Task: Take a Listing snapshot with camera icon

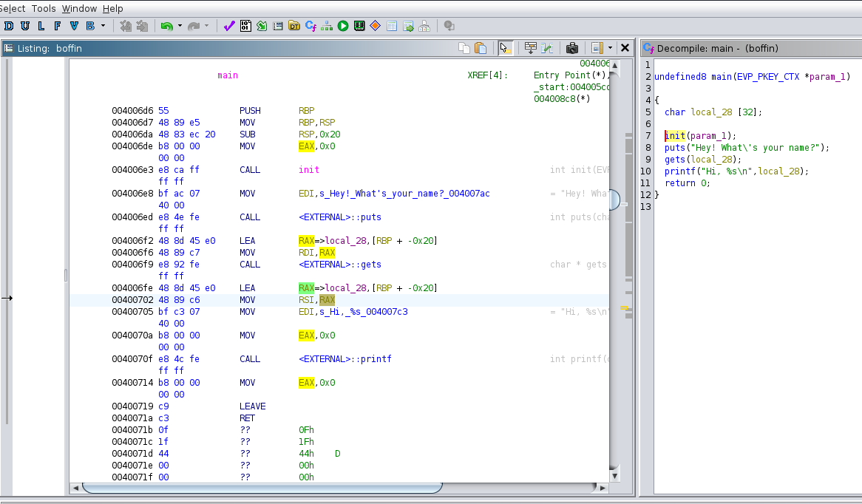Action: point(571,48)
